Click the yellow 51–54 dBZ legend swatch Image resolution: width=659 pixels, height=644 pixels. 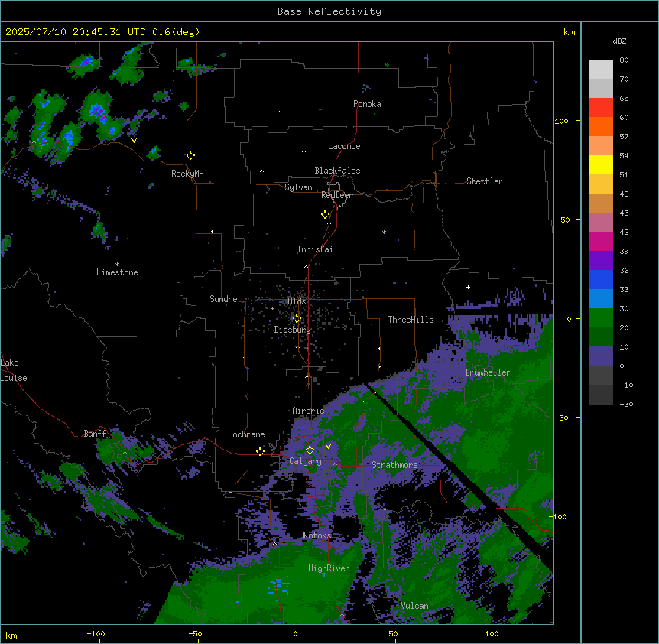pyautogui.click(x=601, y=164)
